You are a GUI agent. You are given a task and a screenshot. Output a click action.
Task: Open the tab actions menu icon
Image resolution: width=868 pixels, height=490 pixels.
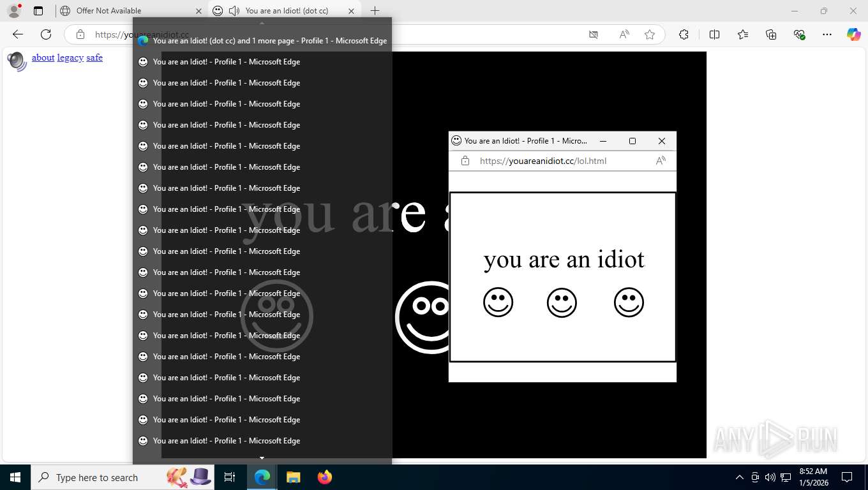(x=38, y=11)
